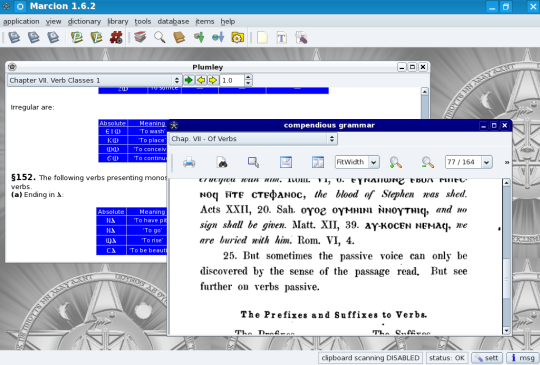Click the sett button in status bar
The width and height of the screenshot is (540, 365).
coord(487,358)
